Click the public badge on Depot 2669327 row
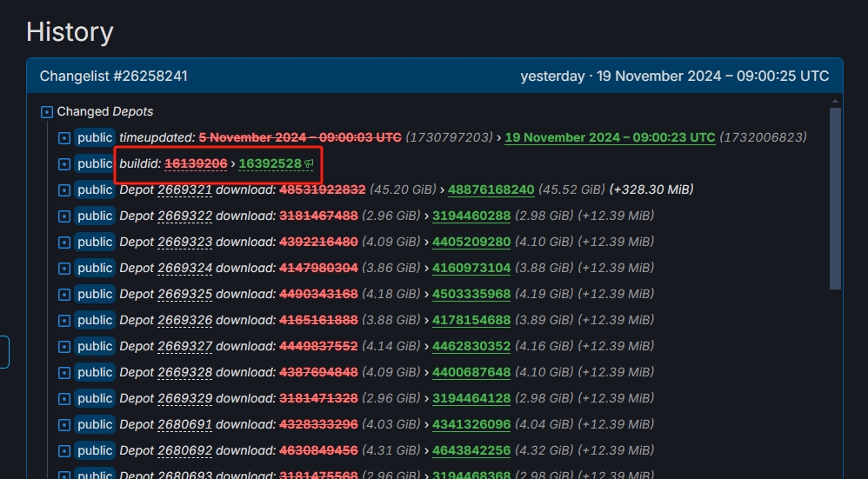 [x=95, y=346]
